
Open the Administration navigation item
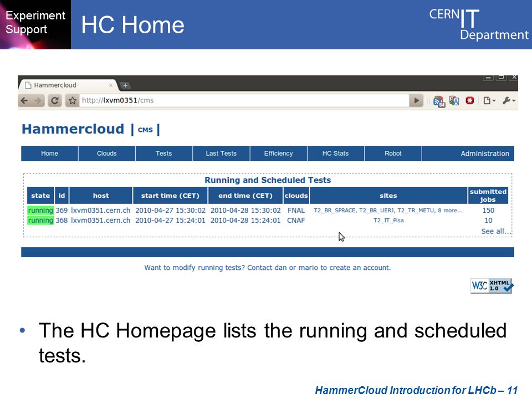(484, 154)
